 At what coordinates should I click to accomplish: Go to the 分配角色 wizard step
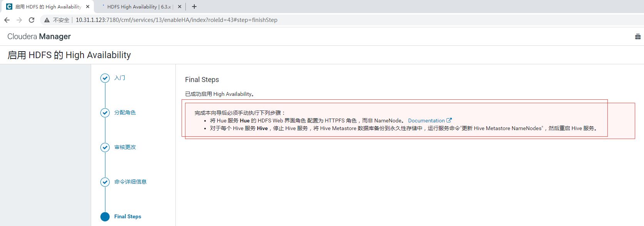[125, 112]
